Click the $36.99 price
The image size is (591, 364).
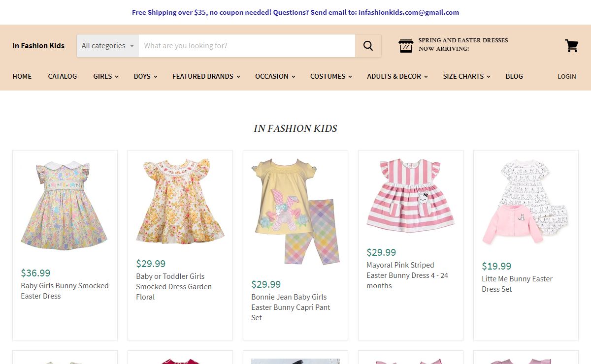click(35, 273)
